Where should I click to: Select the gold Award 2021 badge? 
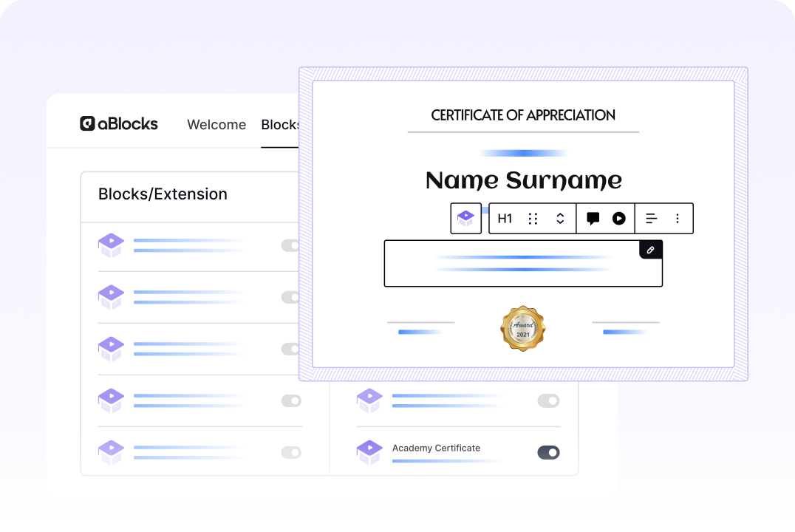tap(522, 329)
